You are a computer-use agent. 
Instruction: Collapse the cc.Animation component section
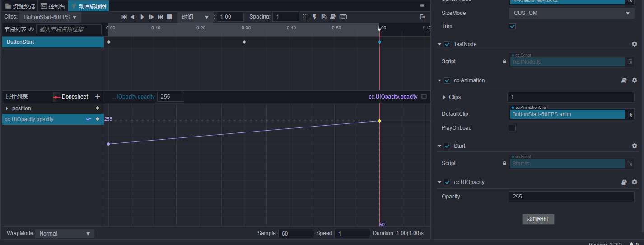(x=439, y=80)
